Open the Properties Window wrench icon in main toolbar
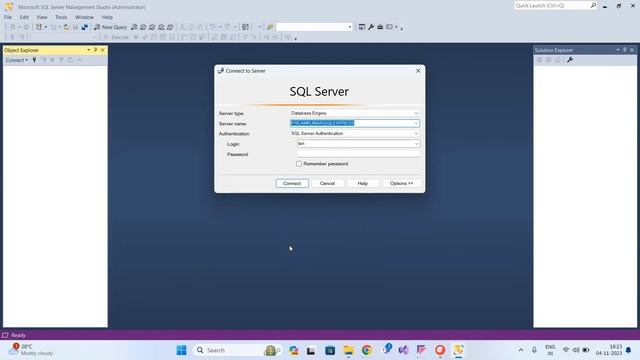The width and height of the screenshot is (640, 360). (x=371, y=27)
